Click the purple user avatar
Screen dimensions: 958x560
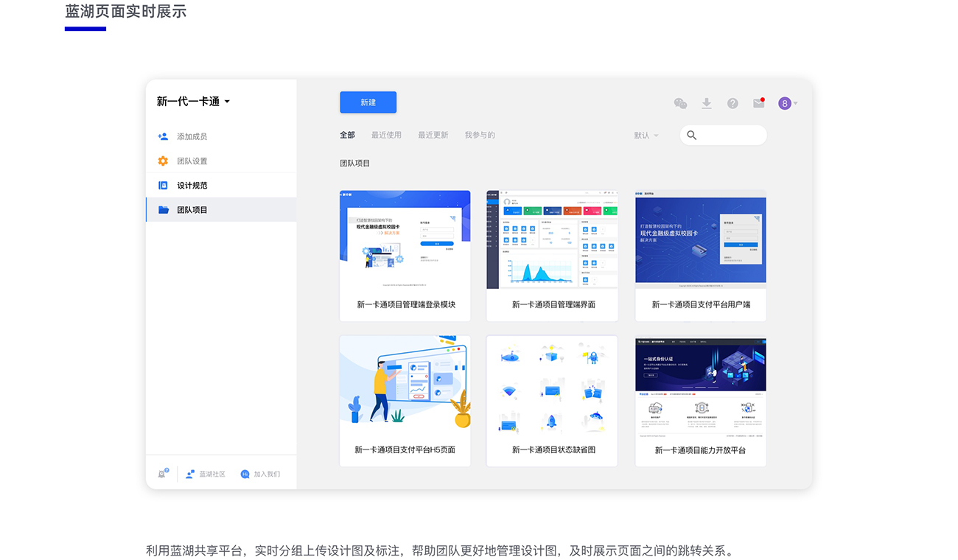coord(785,103)
